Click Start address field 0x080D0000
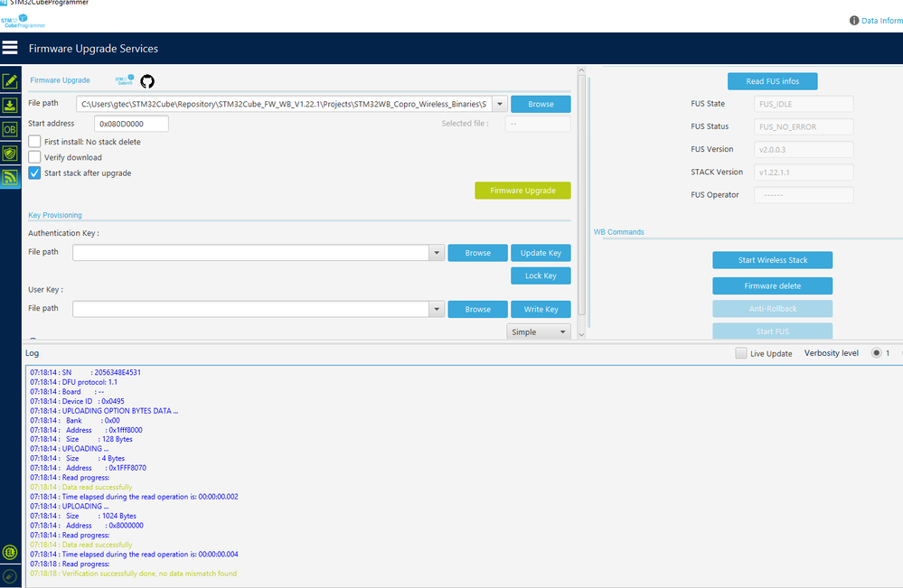 click(131, 124)
